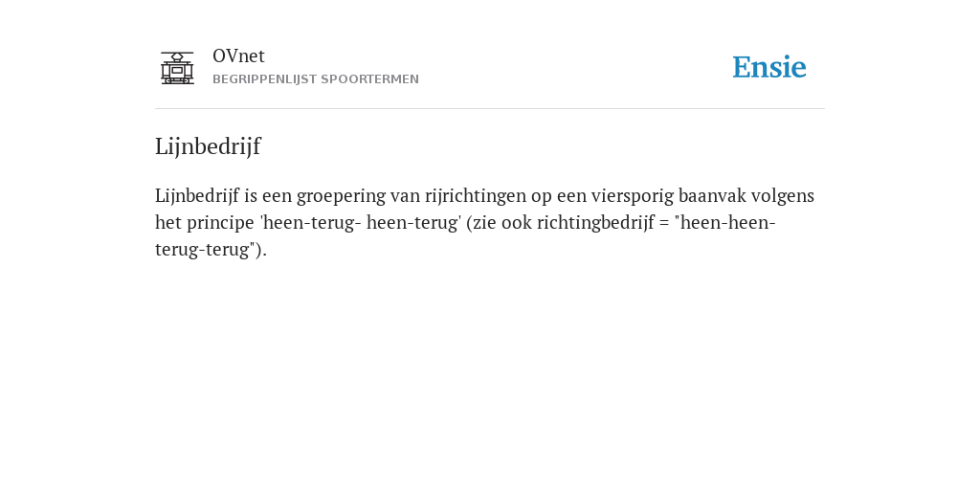Click the "heen-heen-" text ending line two
Screen dimensions: 980x490
[725, 222]
